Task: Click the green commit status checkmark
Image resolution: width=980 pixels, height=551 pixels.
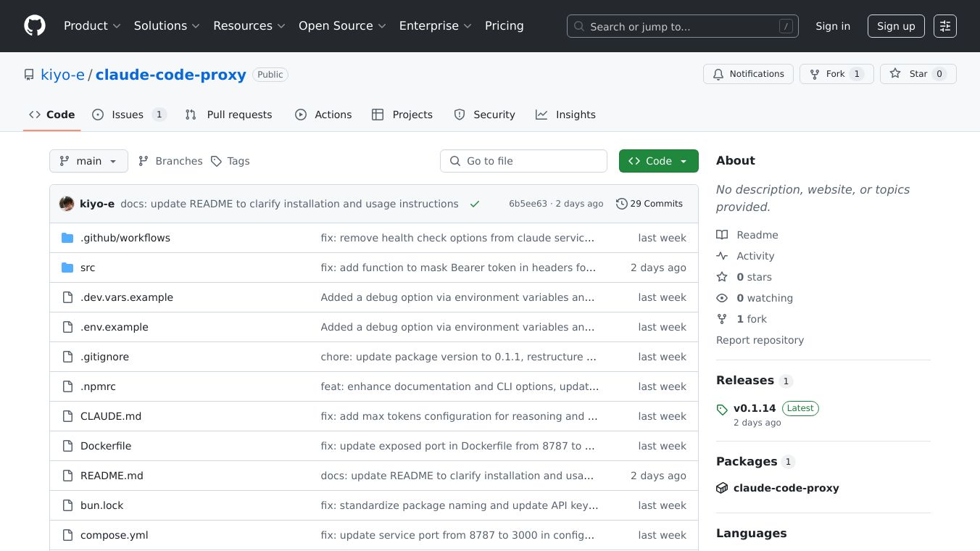Action: tap(475, 204)
